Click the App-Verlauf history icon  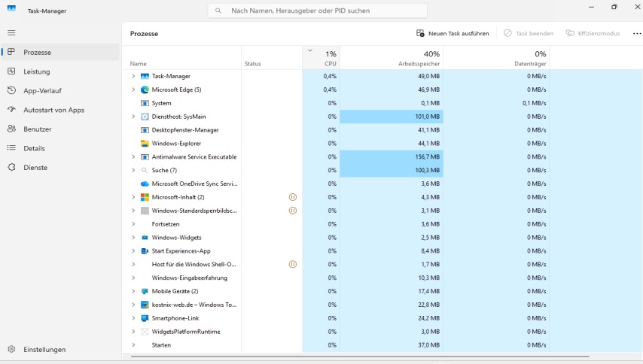tap(11, 90)
